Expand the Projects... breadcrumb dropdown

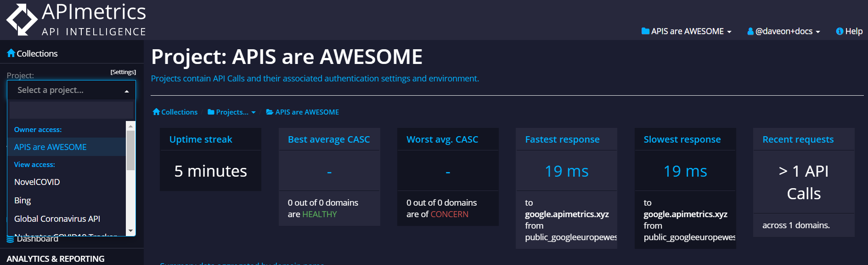231,112
